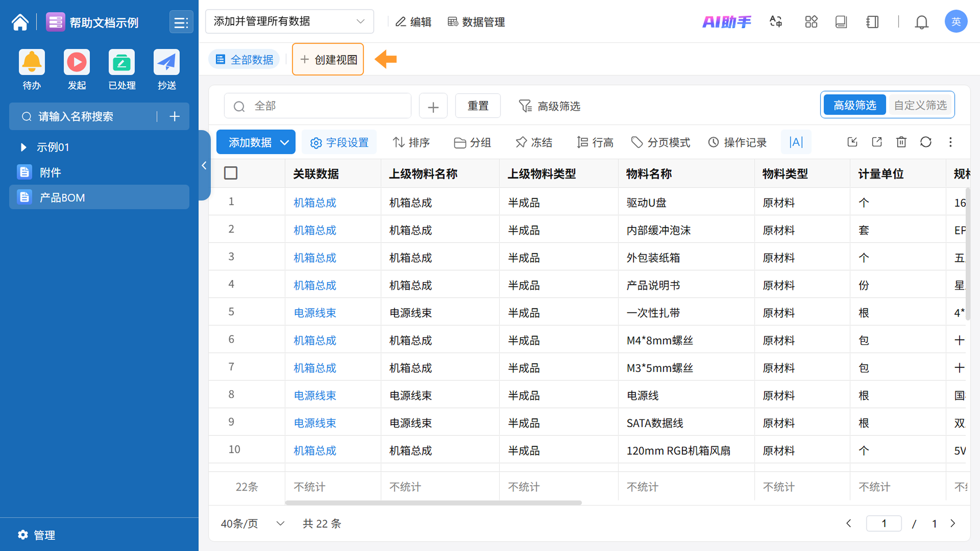Click the translate language icon

point(776,22)
